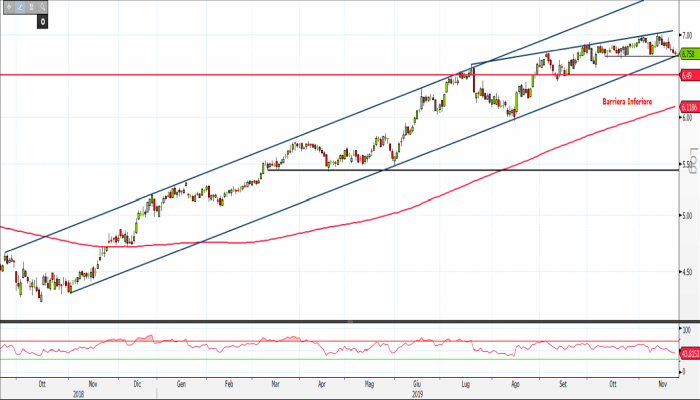
Task: Click the 7.00 price axis label
Action: 687,36
